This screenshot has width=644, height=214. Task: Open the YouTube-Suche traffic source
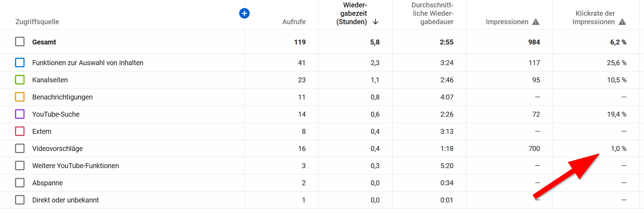click(56, 114)
